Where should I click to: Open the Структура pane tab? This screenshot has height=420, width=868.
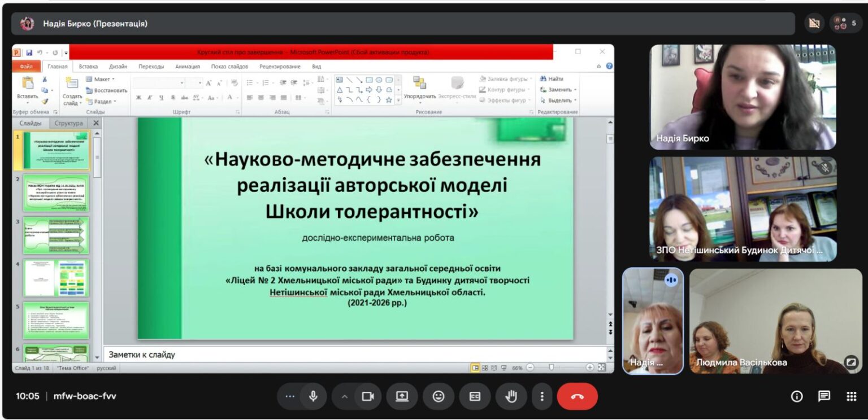point(69,123)
